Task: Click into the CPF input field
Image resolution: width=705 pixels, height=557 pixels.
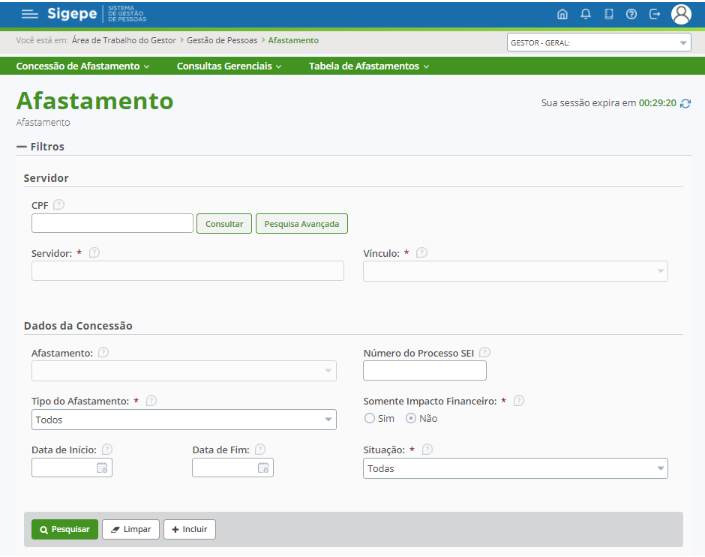Action: click(112, 223)
